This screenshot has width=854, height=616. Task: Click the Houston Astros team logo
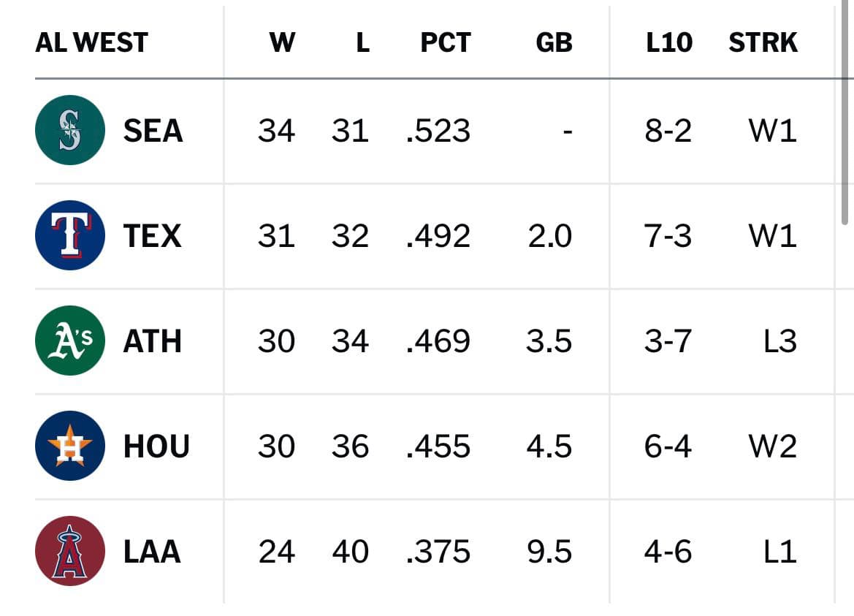69,446
